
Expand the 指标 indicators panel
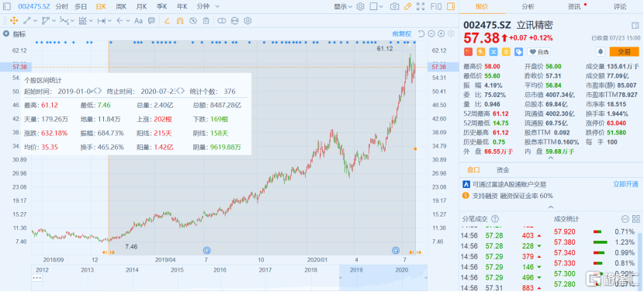tap(16, 33)
